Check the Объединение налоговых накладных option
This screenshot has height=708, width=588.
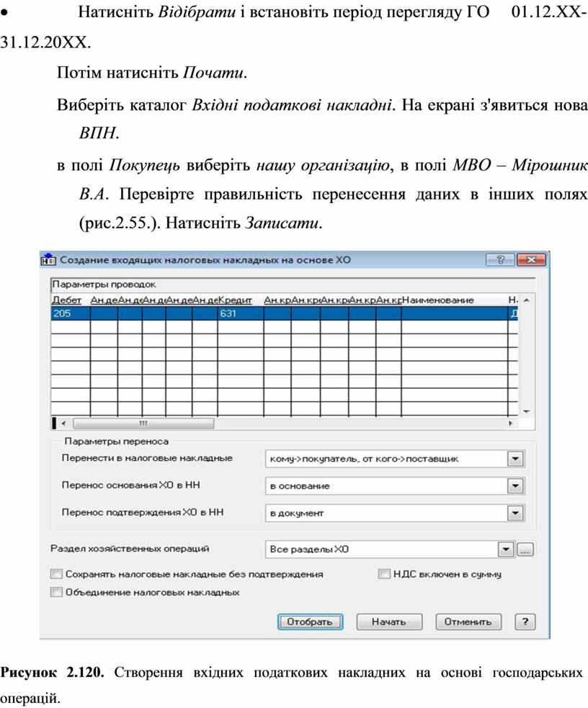[x=56, y=592]
